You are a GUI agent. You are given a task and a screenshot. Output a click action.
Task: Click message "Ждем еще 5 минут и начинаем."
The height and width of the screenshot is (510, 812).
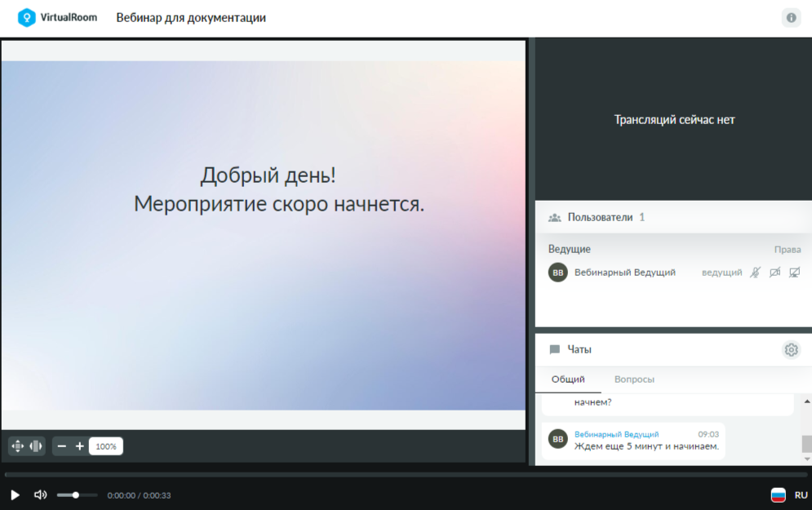point(646,446)
